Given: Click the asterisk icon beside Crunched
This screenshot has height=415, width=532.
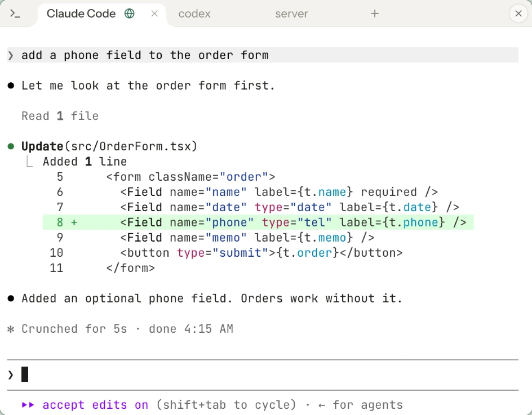Looking at the screenshot, I should pyautogui.click(x=11, y=329).
